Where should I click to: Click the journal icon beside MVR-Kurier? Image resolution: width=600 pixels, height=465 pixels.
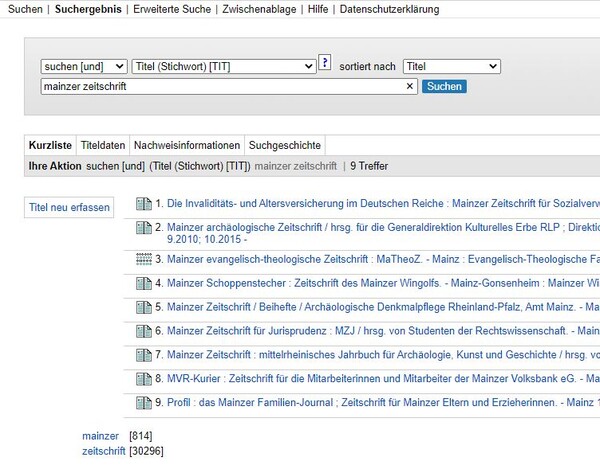[x=144, y=379]
